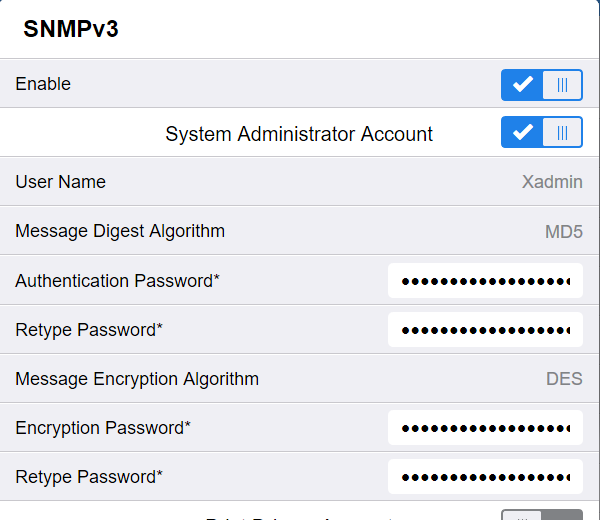This screenshot has width=600, height=520.
Task: Click the SNMPv3 heading
Action: point(71,29)
